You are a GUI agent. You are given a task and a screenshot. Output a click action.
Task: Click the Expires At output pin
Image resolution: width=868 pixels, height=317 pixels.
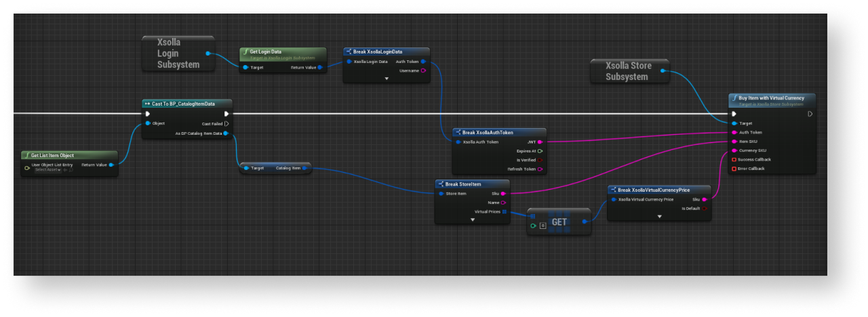[x=540, y=151]
